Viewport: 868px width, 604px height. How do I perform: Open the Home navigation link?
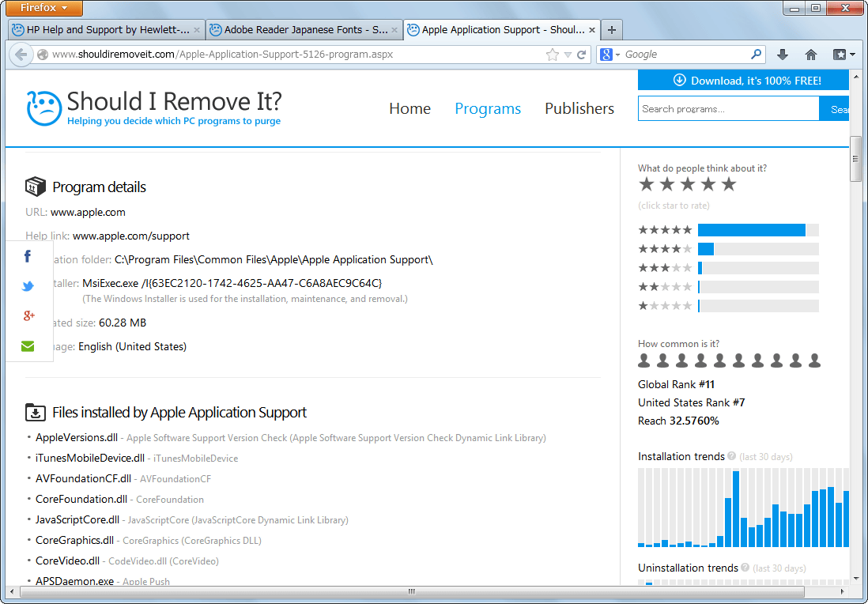(409, 108)
